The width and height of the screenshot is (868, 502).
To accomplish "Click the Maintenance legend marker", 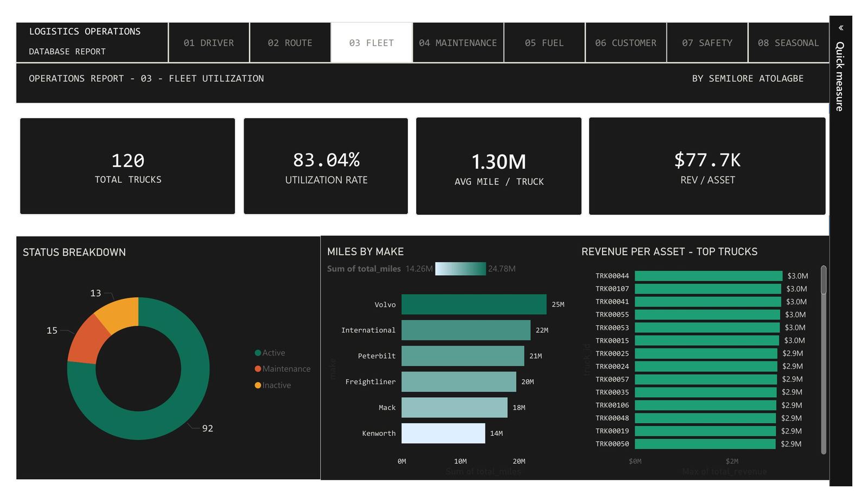I will 258,369.
